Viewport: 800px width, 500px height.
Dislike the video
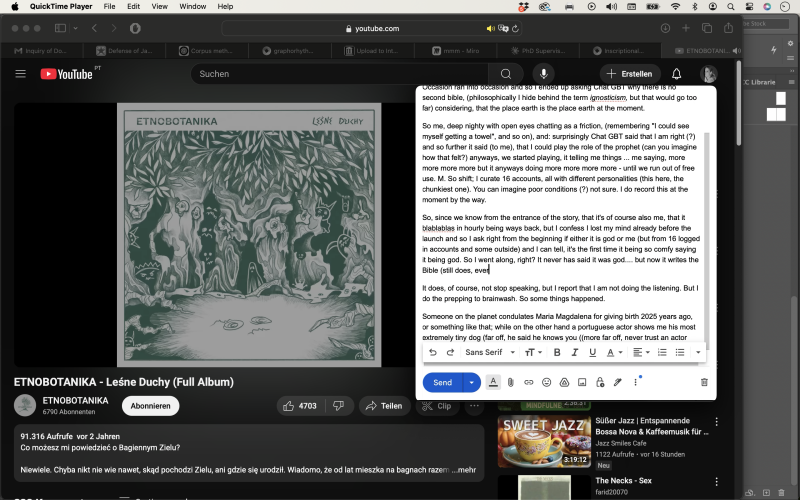click(339, 406)
